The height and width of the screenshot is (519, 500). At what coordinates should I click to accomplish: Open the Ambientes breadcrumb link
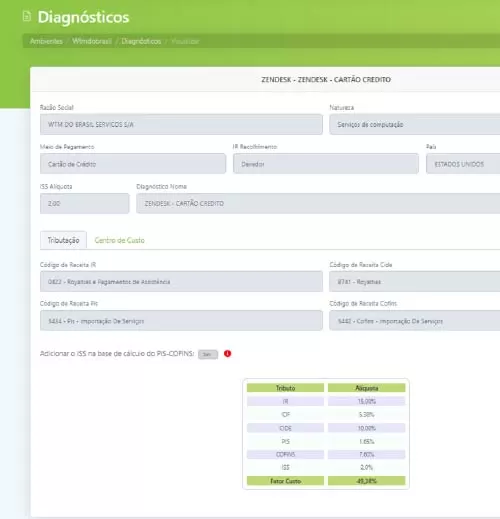coord(46,41)
